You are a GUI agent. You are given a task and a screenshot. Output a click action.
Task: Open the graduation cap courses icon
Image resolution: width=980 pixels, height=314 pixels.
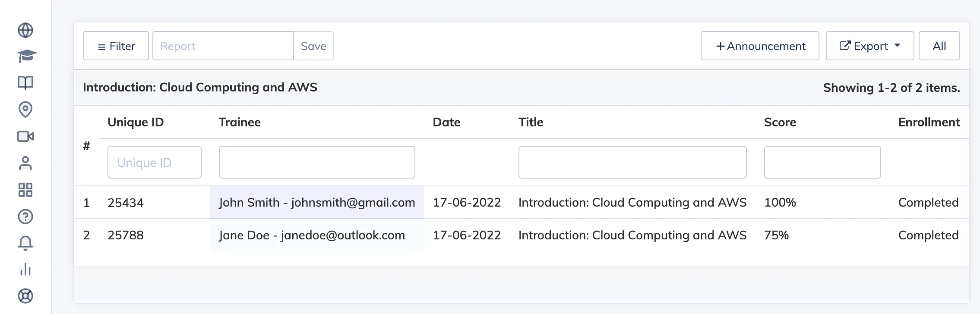[27, 56]
